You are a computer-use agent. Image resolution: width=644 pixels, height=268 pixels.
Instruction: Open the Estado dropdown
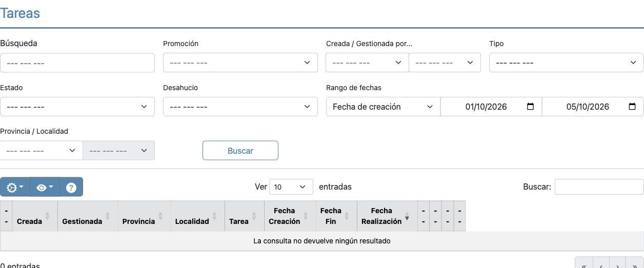(77, 107)
